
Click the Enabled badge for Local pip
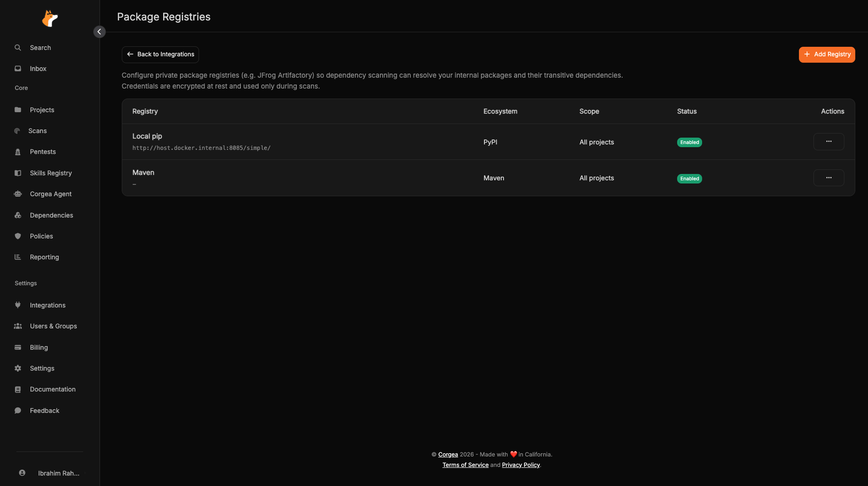point(689,142)
